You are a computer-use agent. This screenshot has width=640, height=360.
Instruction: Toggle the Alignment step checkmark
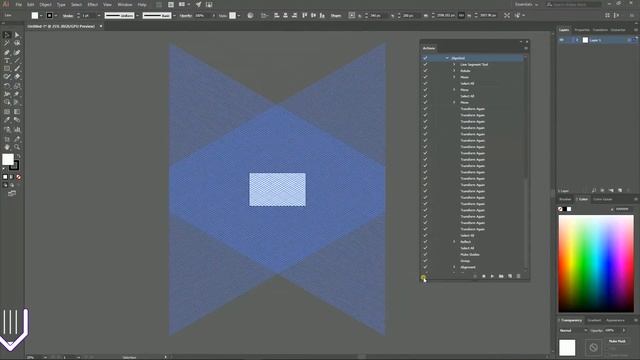pyautogui.click(x=425, y=267)
